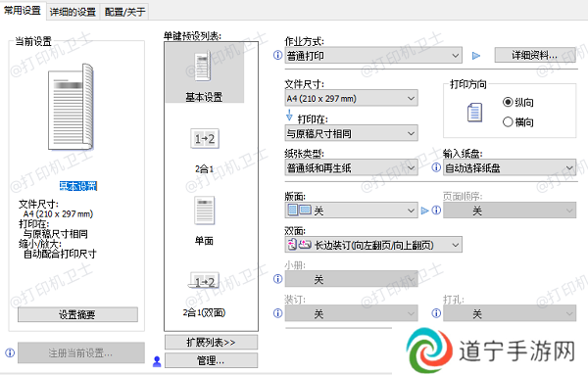Click the 扩展列表>> button
Viewport: 588px width, 375px height.
(x=211, y=342)
